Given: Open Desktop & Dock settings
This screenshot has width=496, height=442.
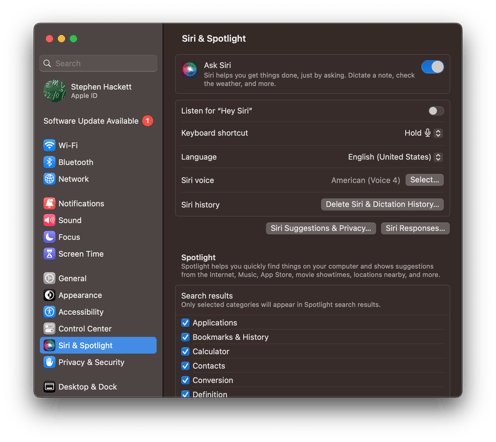Looking at the screenshot, I should click(x=98, y=387).
